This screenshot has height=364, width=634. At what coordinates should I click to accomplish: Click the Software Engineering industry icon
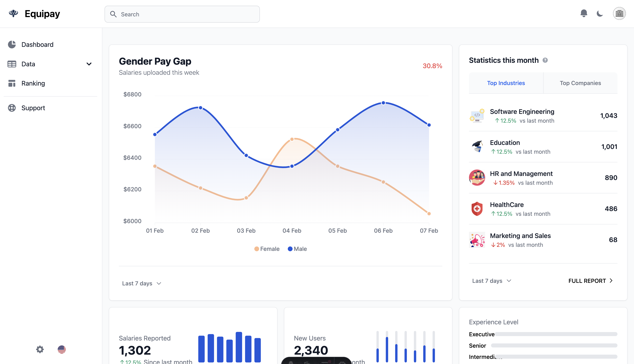coord(477,116)
